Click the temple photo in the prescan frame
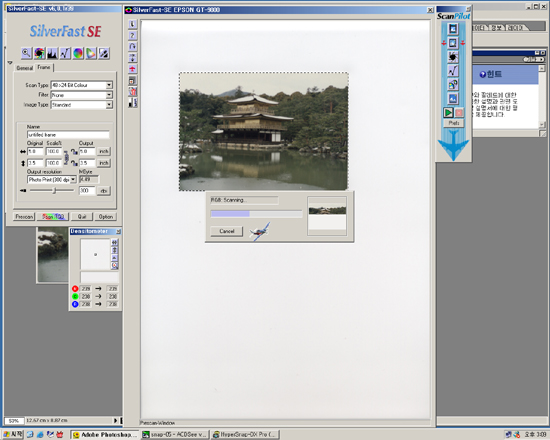 pyautogui.click(x=264, y=132)
